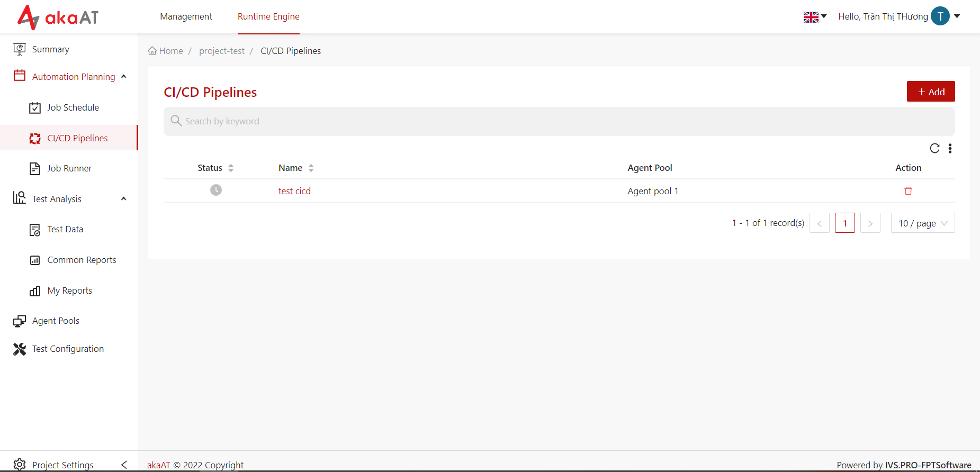This screenshot has width=980, height=472.
Task: Open the test cicd pipeline link
Action: [x=294, y=191]
